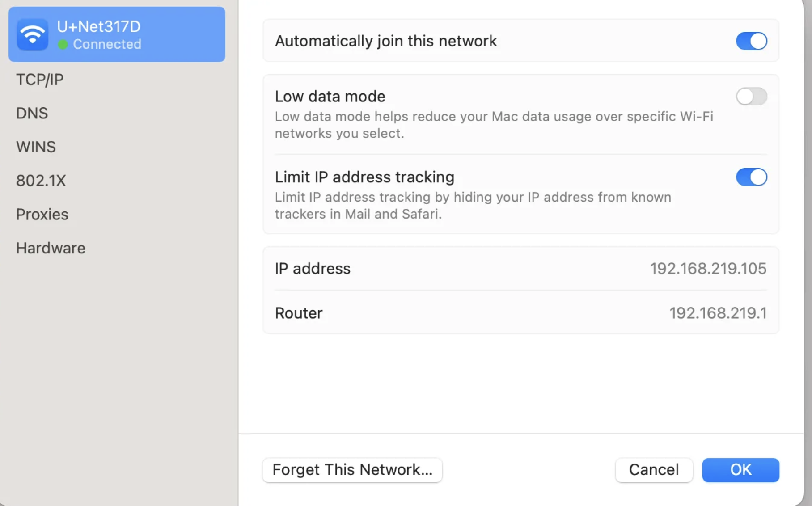Click the Low data mode description text
Screen dimensions: 812x506
(494, 125)
